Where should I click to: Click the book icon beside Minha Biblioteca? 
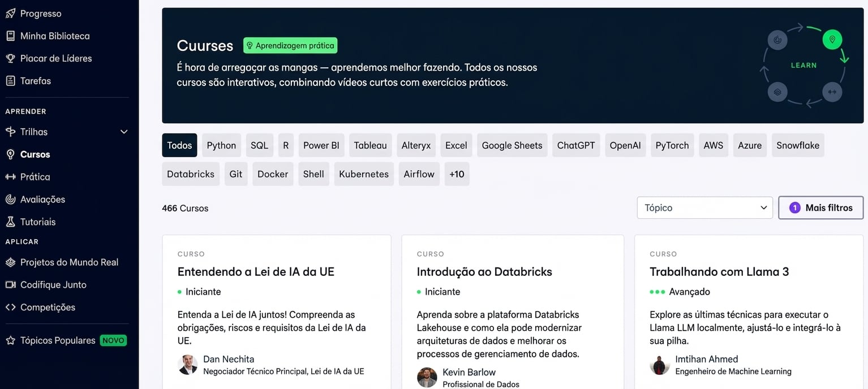pyautogui.click(x=10, y=36)
